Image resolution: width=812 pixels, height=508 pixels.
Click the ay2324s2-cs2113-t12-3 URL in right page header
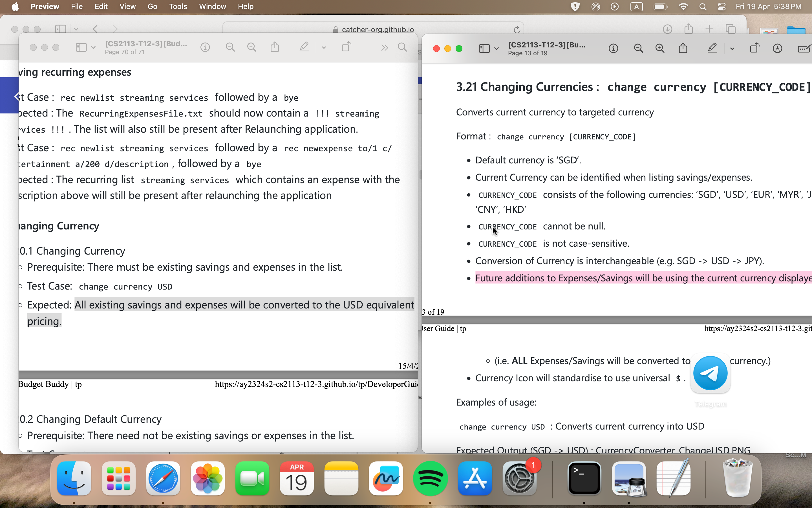758,329
